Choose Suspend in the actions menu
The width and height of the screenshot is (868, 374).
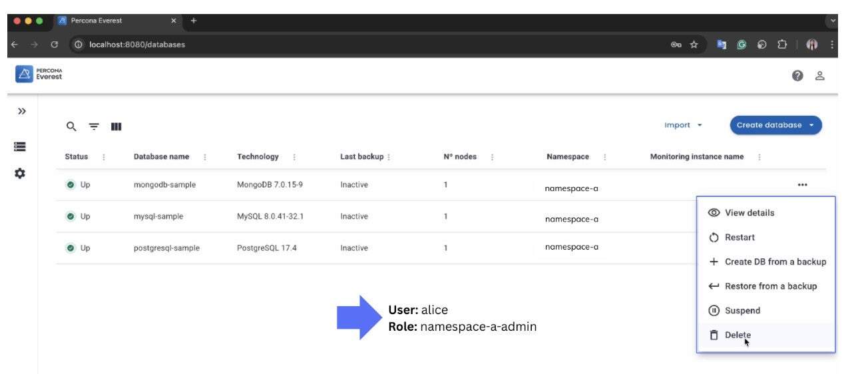pos(742,311)
